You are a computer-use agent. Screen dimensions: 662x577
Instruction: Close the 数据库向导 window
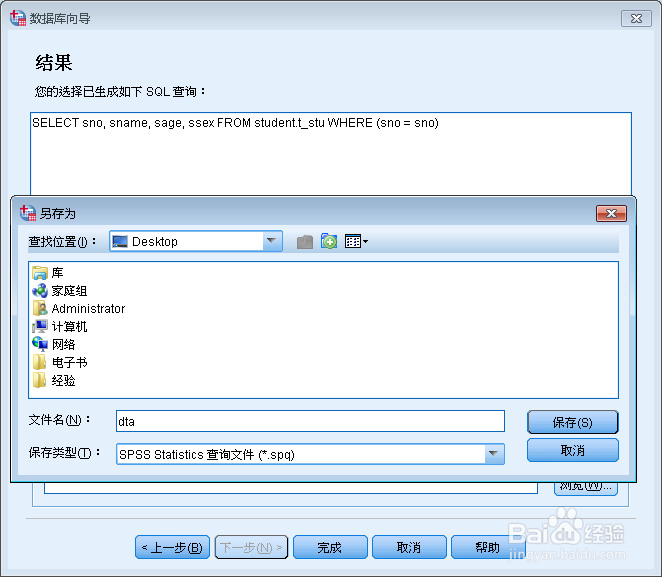(x=636, y=19)
